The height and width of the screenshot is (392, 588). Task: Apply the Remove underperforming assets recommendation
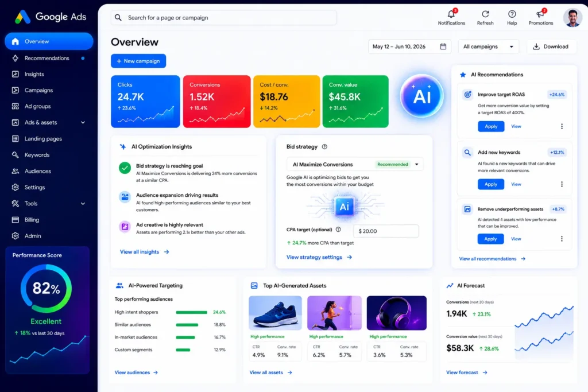[x=490, y=239]
